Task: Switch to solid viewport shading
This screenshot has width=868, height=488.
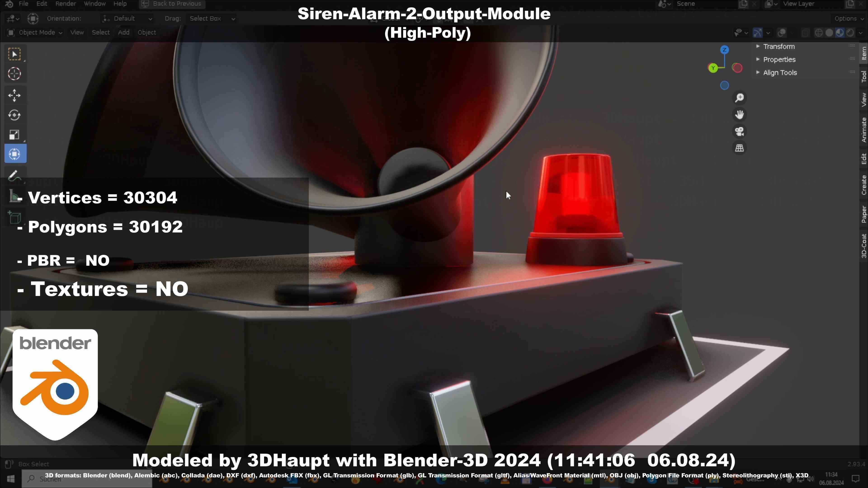Action: 829,33
